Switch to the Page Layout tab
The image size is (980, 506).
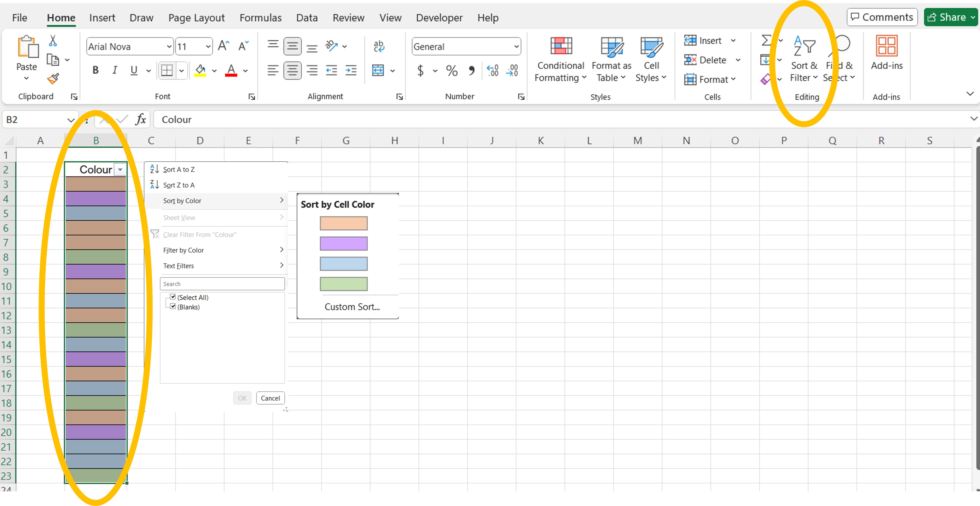(x=196, y=18)
